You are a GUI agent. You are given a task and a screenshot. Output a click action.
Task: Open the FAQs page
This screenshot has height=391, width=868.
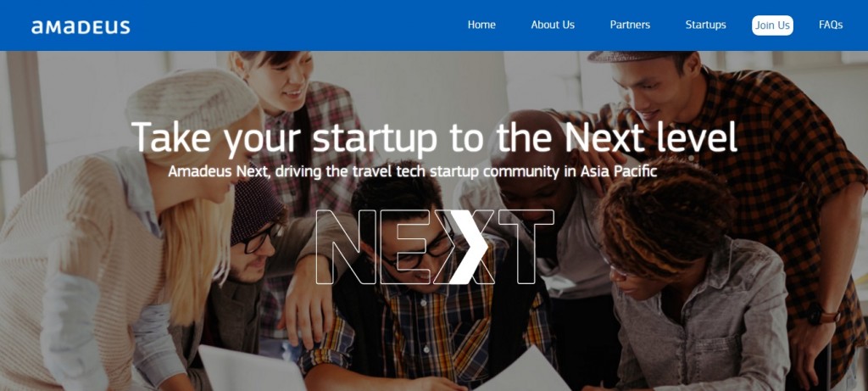[831, 25]
